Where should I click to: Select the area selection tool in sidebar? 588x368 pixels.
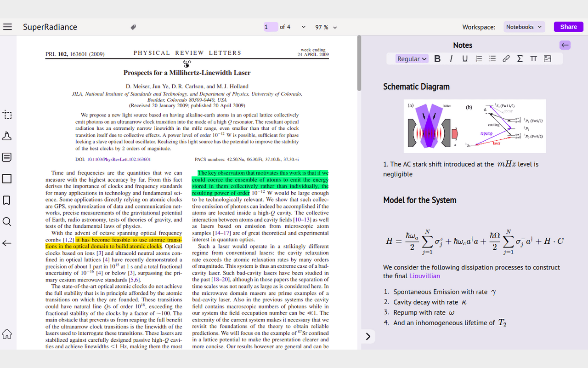(7, 115)
